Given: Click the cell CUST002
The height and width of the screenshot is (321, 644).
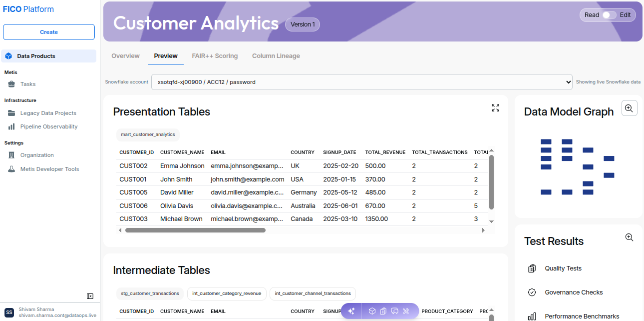Looking at the screenshot, I should tap(134, 165).
